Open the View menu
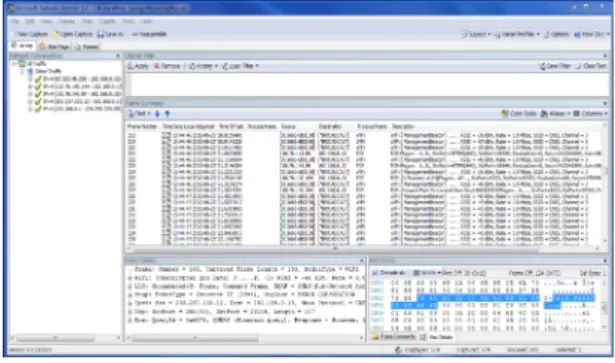Screen dimensions: 615x363 click(x=46, y=22)
